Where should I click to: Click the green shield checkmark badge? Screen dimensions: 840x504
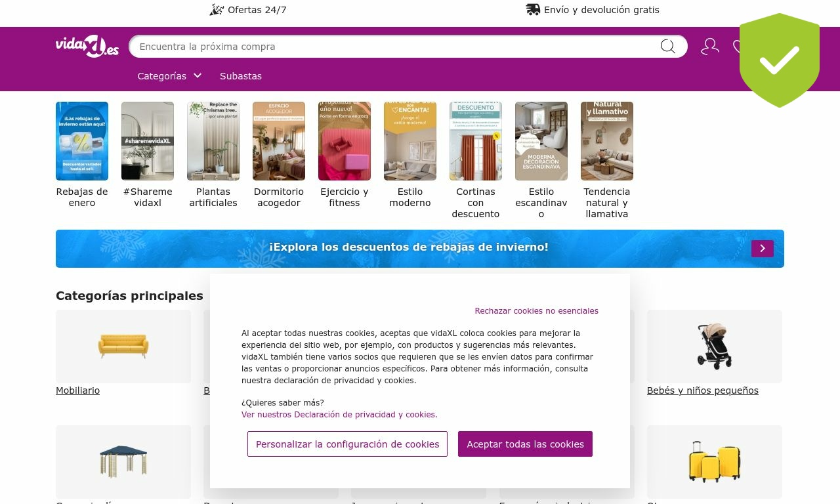click(x=780, y=60)
